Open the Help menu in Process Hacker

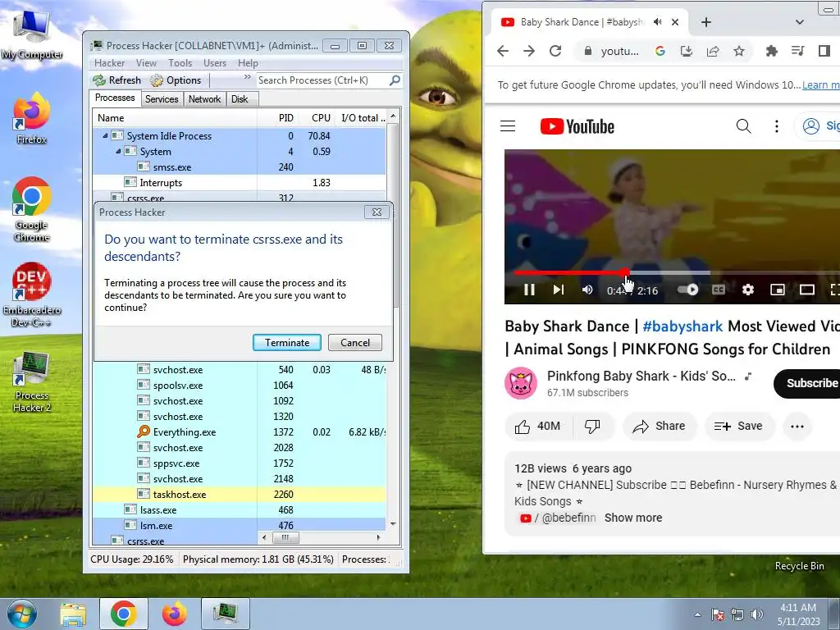(x=248, y=62)
